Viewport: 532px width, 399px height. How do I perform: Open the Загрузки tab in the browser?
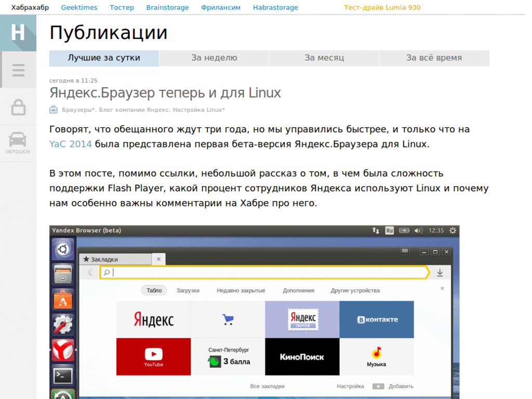(x=188, y=290)
